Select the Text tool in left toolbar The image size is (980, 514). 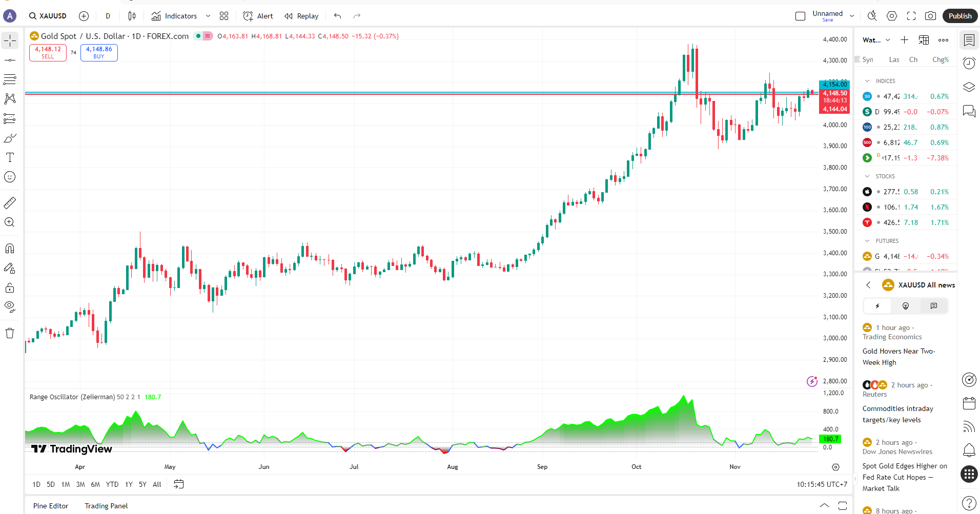(x=10, y=157)
